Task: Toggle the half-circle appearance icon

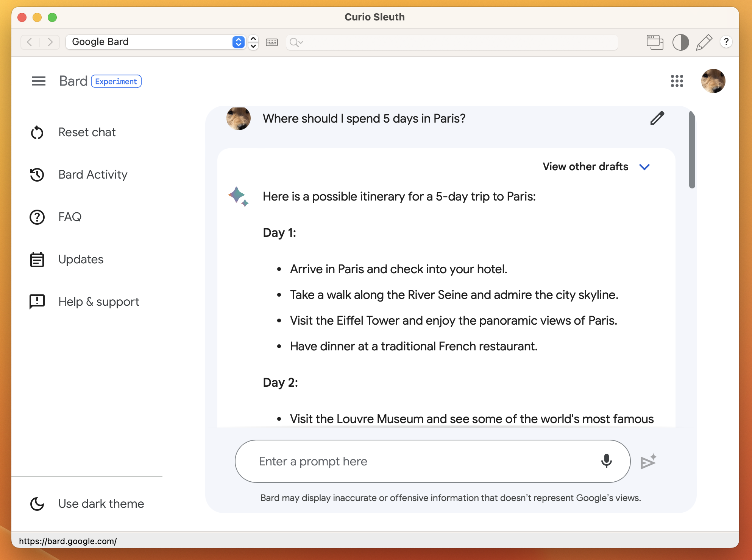Action: [681, 42]
